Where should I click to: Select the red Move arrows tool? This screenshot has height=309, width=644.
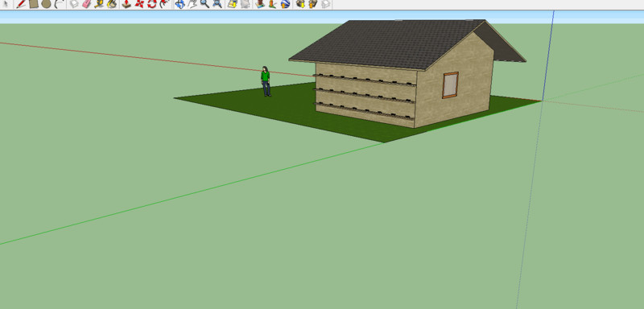coord(139,4)
